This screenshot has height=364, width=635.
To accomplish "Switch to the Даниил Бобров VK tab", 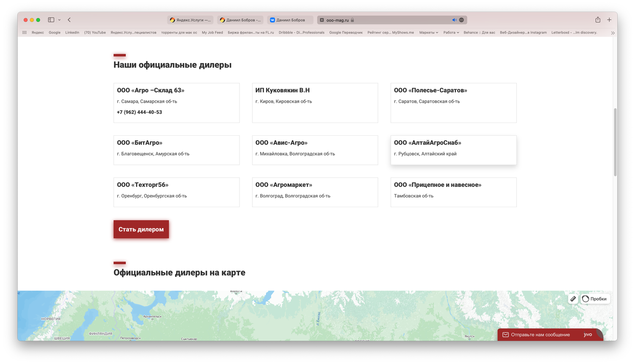I will [290, 20].
